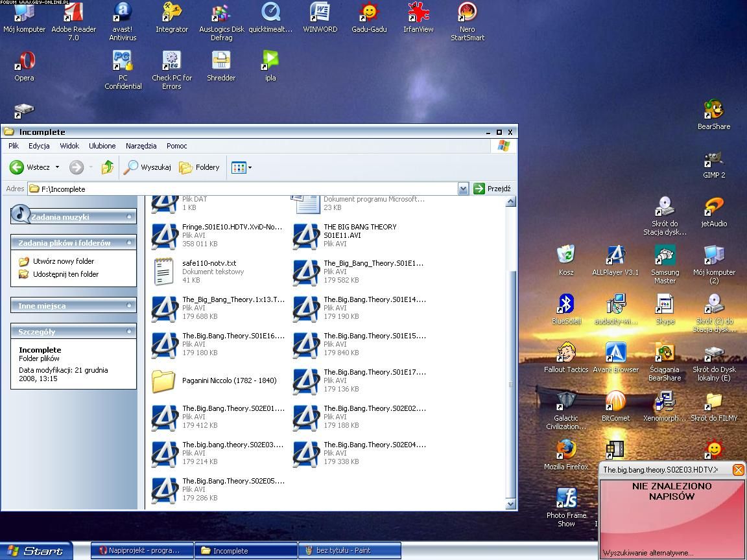
Task: Open the Wstecz history dropdown arrow
Action: 57,167
